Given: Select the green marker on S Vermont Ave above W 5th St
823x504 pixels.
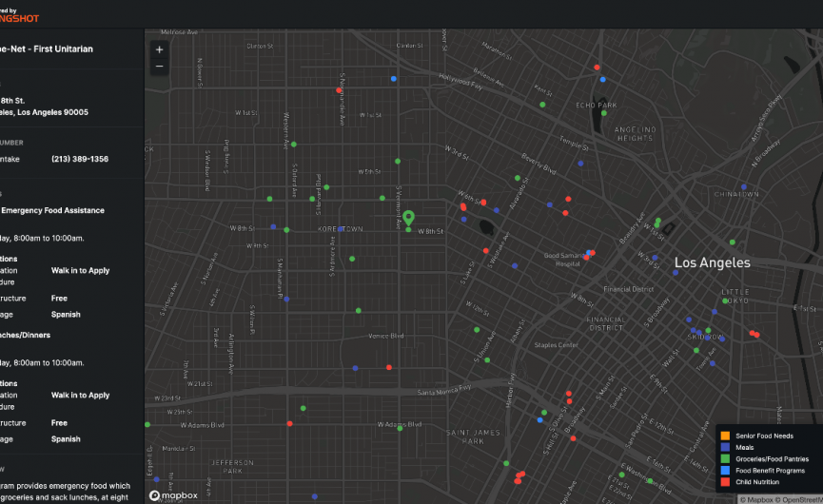Looking at the screenshot, I should [x=398, y=161].
